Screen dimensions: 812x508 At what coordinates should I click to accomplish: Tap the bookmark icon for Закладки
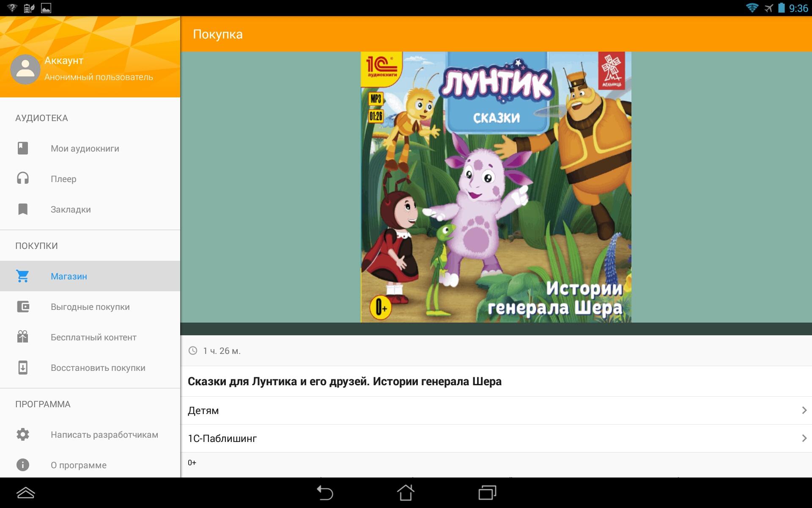23,209
